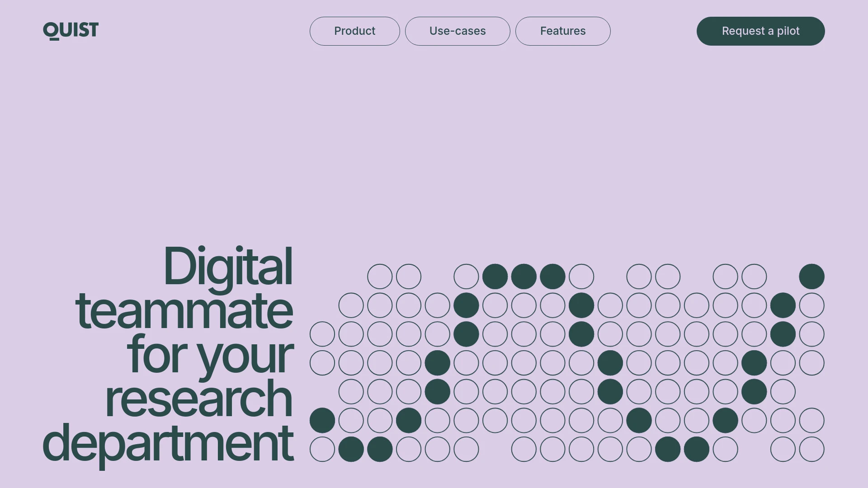
Task: Toggle the Product navigation item
Action: [x=355, y=31]
